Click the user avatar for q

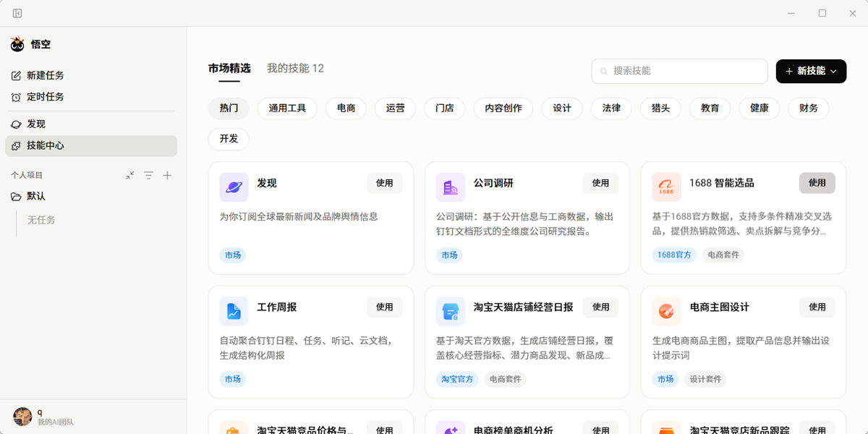(22, 416)
